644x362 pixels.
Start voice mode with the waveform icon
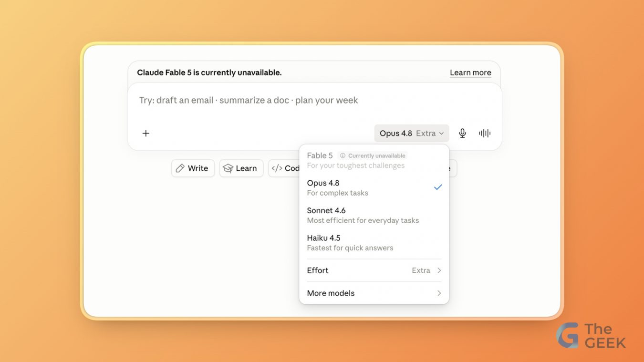(485, 134)
